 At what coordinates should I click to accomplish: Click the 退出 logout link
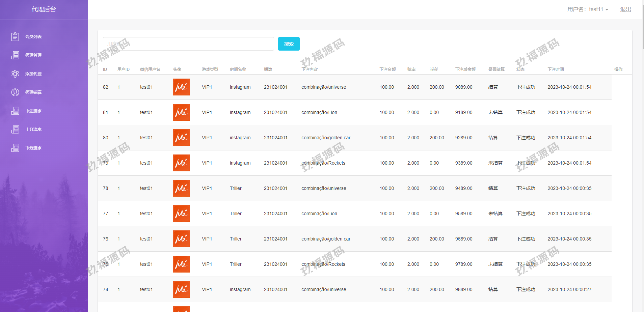coord(625,9)
